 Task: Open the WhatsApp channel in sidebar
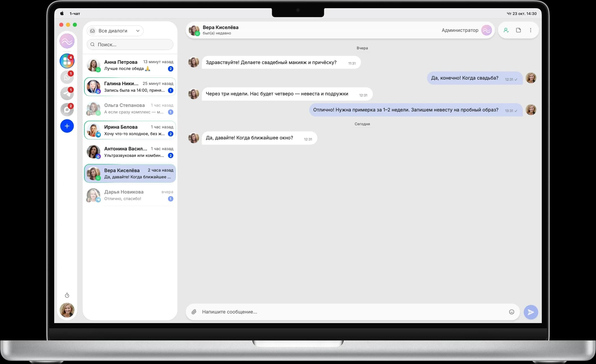pyautogui.click(x=67, y=77)
